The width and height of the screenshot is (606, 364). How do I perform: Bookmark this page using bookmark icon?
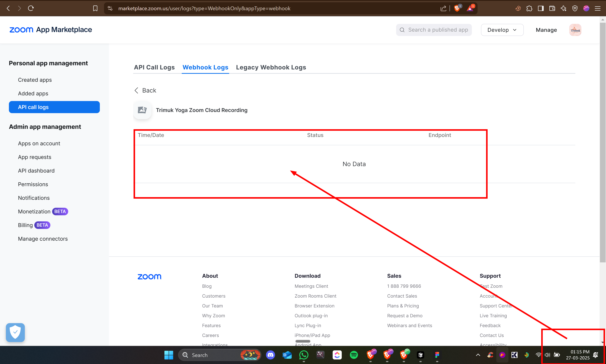(x=95, y=8)
